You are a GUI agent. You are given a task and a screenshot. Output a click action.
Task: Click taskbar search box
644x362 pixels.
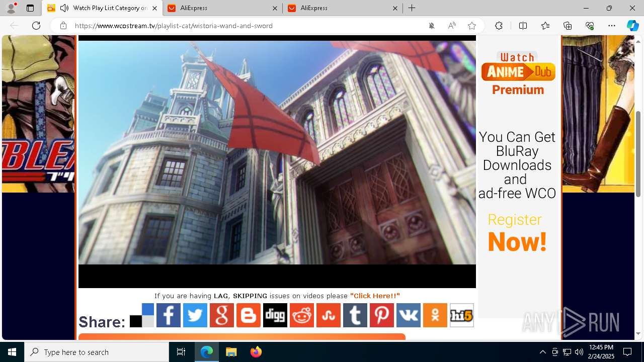point(97,352)
